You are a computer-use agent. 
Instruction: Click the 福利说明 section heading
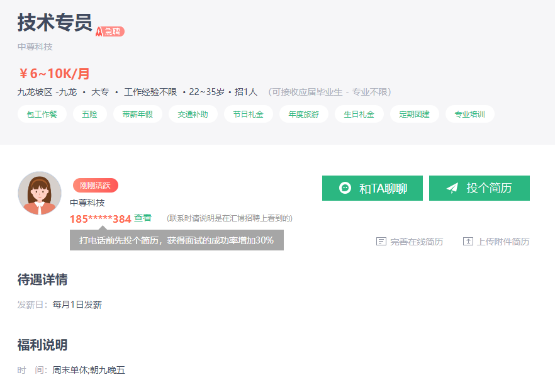click(x=43, y=345)
